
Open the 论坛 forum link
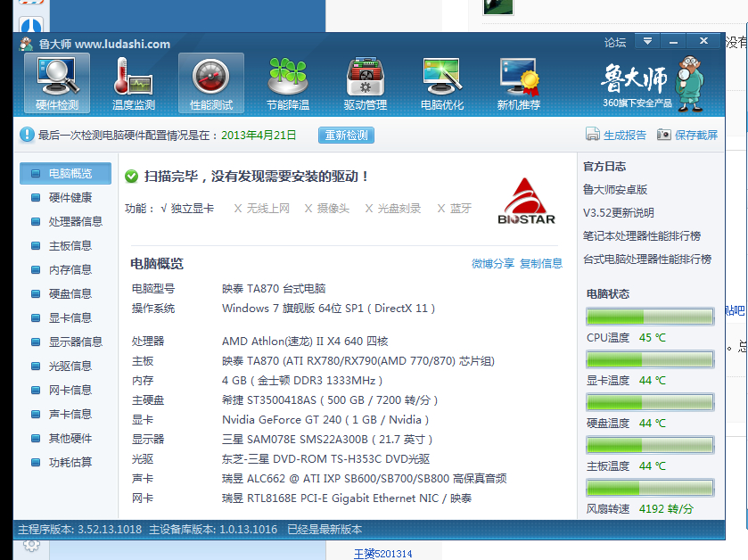click(615, 43)
